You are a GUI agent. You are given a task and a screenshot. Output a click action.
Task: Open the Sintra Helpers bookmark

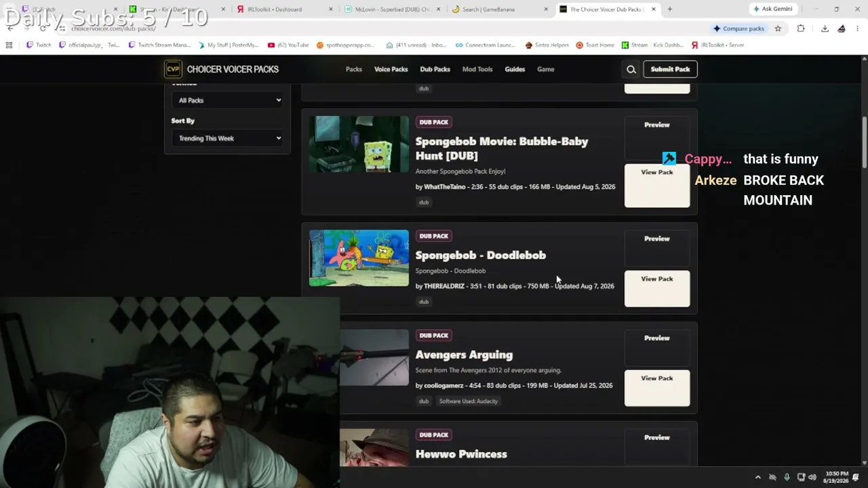coord(547,45)
